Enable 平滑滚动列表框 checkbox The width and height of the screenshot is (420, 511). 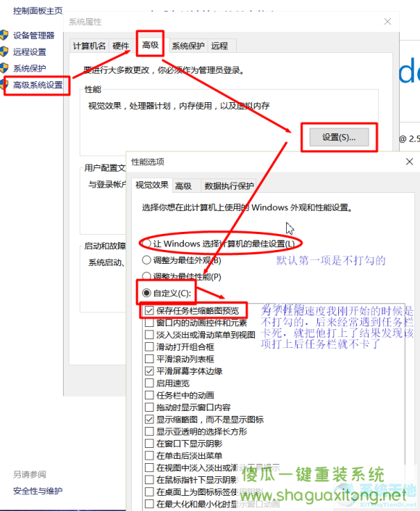pyautogui.click(x=149, y=359)
